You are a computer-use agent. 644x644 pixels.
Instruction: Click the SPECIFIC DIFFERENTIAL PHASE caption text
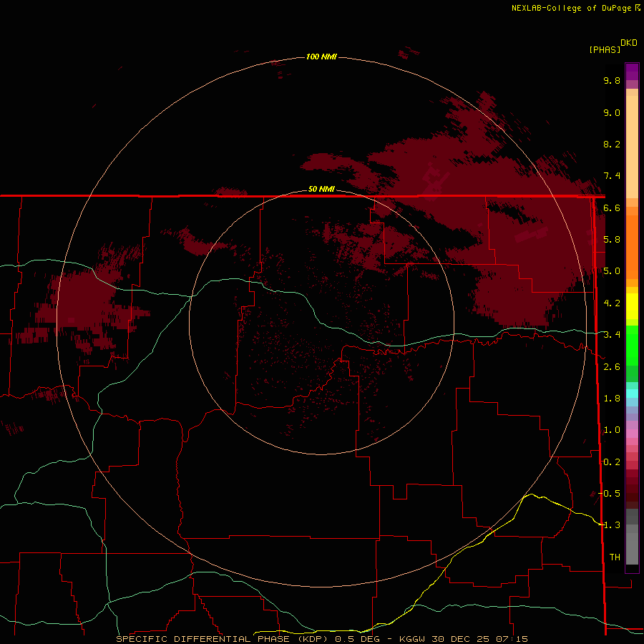tap(205, 639)
